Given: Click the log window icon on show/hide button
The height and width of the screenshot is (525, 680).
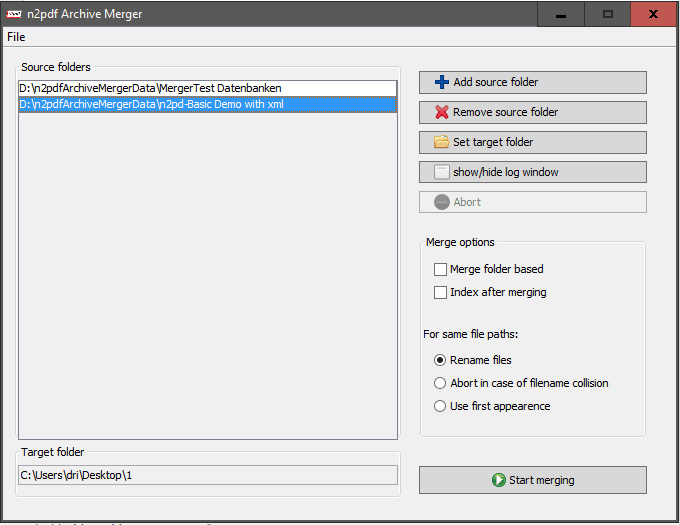Looking at the screenshot, I should [441, 172].
